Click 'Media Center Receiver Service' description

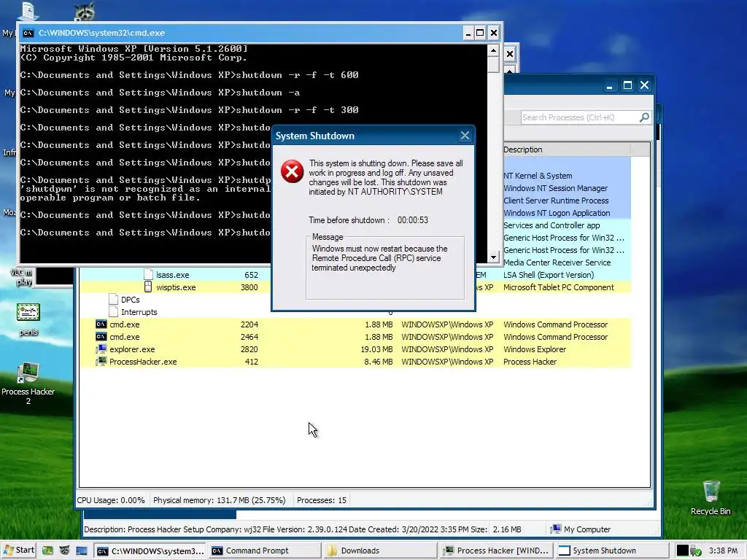(557, 262)
